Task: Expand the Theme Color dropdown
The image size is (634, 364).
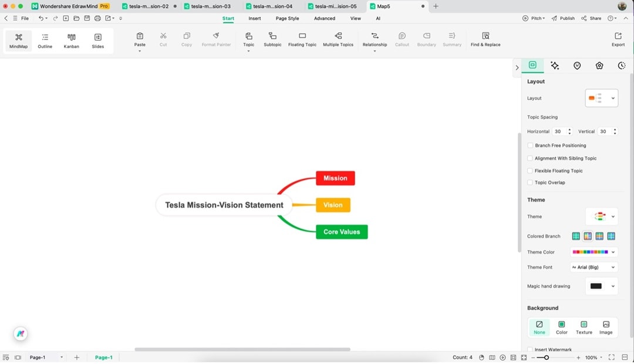Action: (613, 252)
